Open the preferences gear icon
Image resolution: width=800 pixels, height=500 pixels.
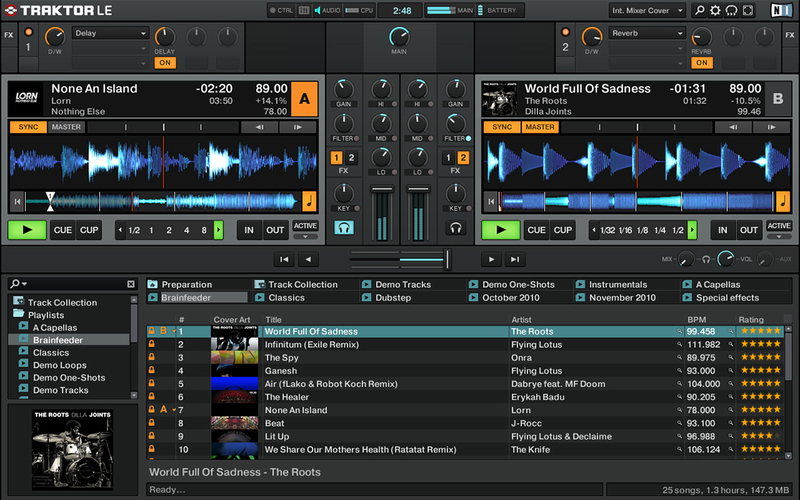(x=715, y=10)
